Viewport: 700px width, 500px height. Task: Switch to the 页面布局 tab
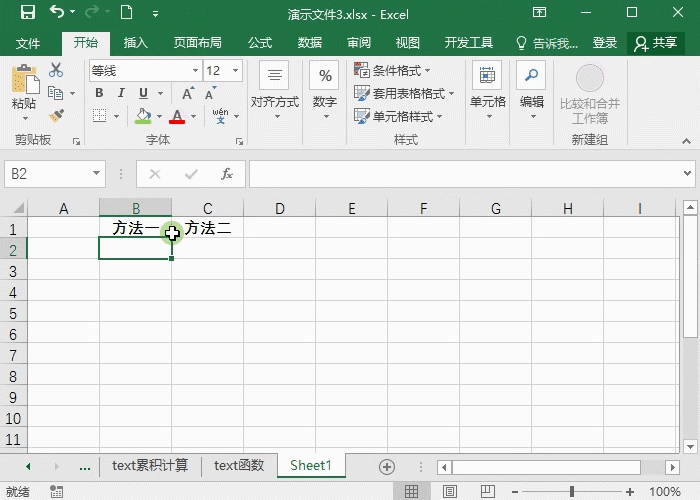coord(198,43)
